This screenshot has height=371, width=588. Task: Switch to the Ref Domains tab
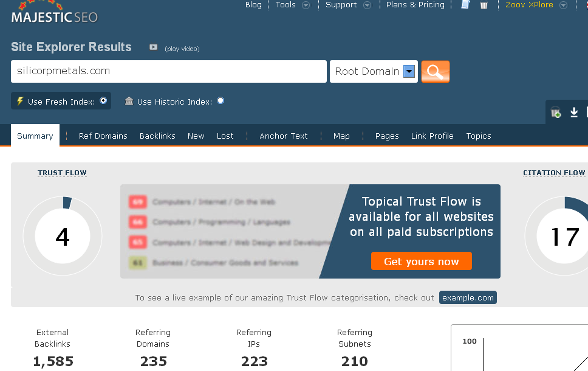(103, 136)
